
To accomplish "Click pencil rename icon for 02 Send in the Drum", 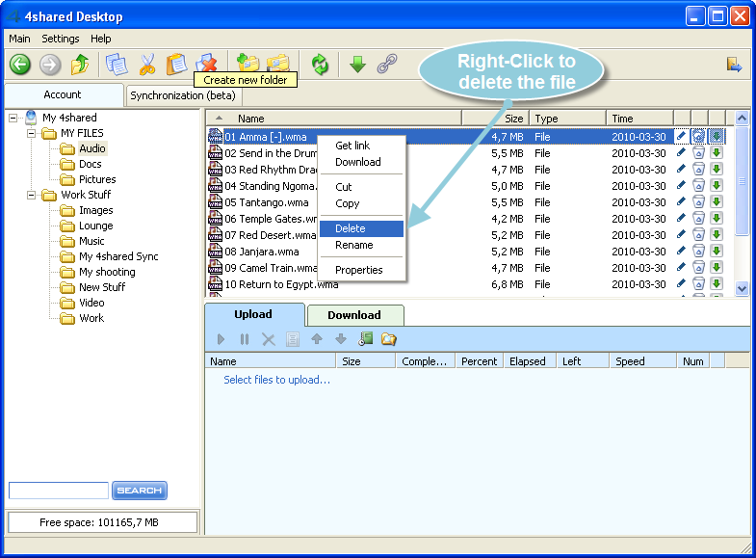I will coord(681,153).
